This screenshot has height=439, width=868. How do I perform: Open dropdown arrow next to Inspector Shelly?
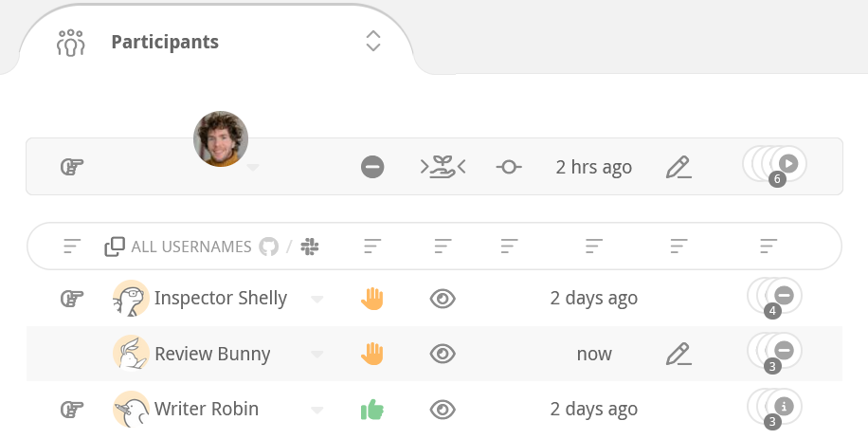[x=317, y=300]
